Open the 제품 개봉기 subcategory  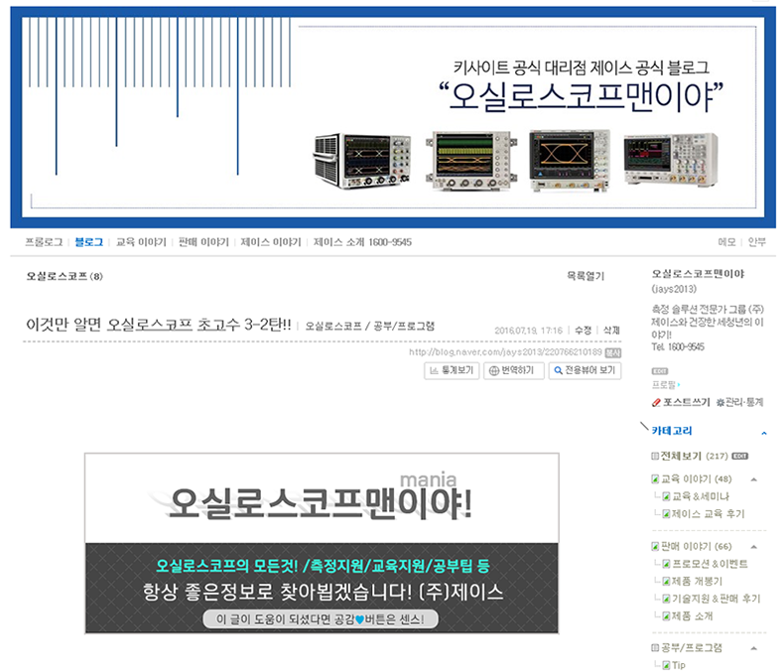coord(697,582)
